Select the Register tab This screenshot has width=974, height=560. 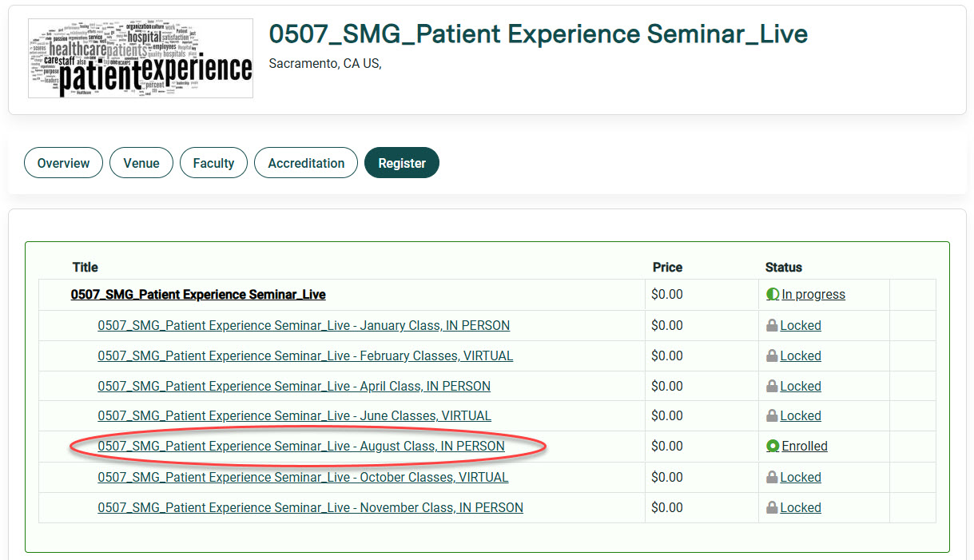pyautogui.click(x=402, y=163)
